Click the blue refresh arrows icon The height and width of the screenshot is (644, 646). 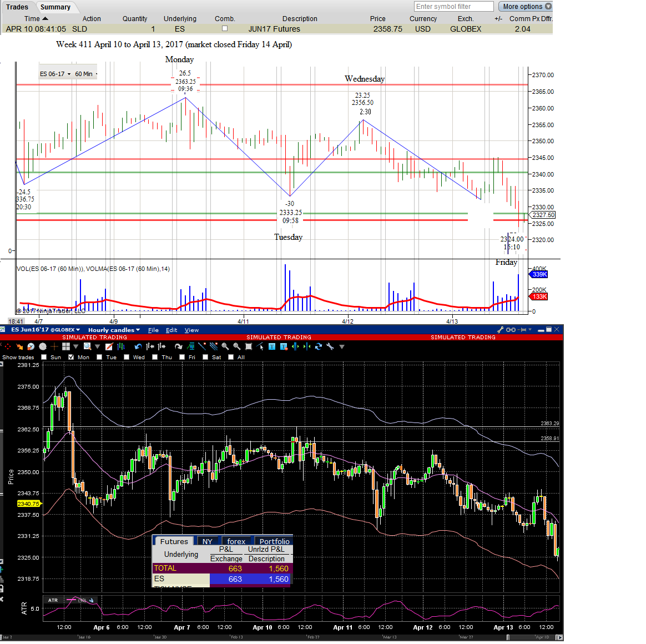[x=319, y=346]
